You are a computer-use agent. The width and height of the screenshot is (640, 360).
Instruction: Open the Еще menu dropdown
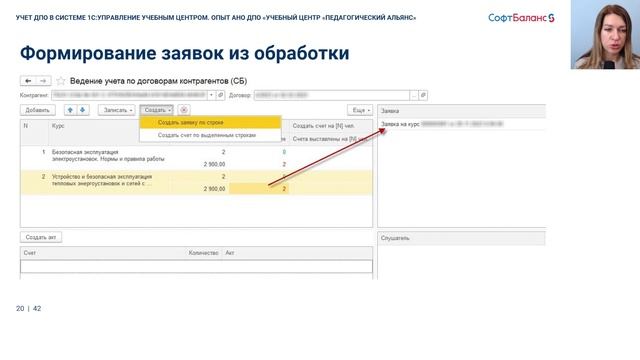click(x=360, y=110)
